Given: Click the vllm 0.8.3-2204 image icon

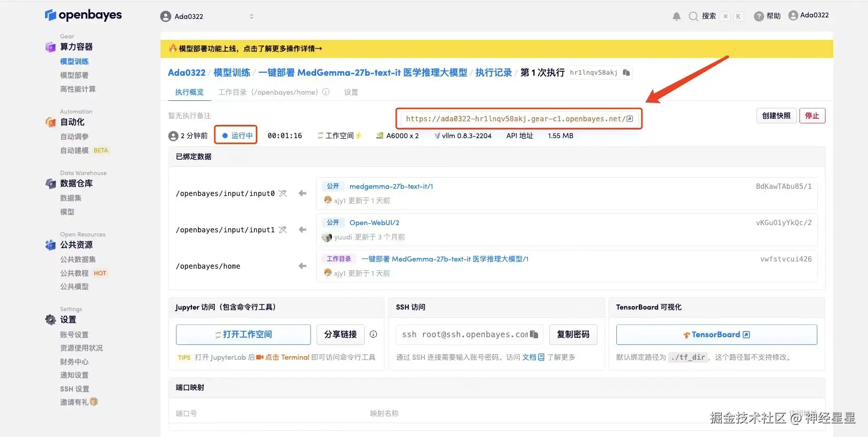Looking at the screenshot, I should [x=437, y=136].
